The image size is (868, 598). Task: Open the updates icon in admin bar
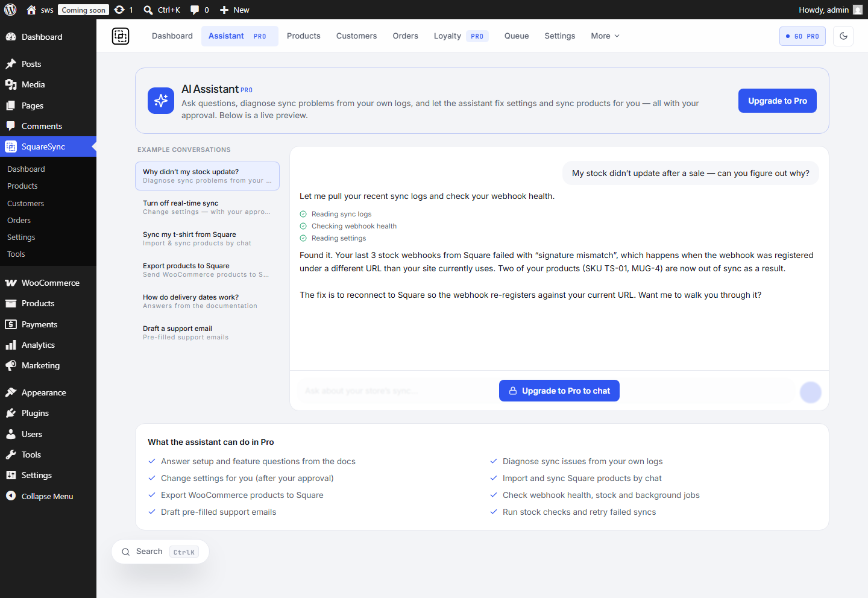point(119,10)
